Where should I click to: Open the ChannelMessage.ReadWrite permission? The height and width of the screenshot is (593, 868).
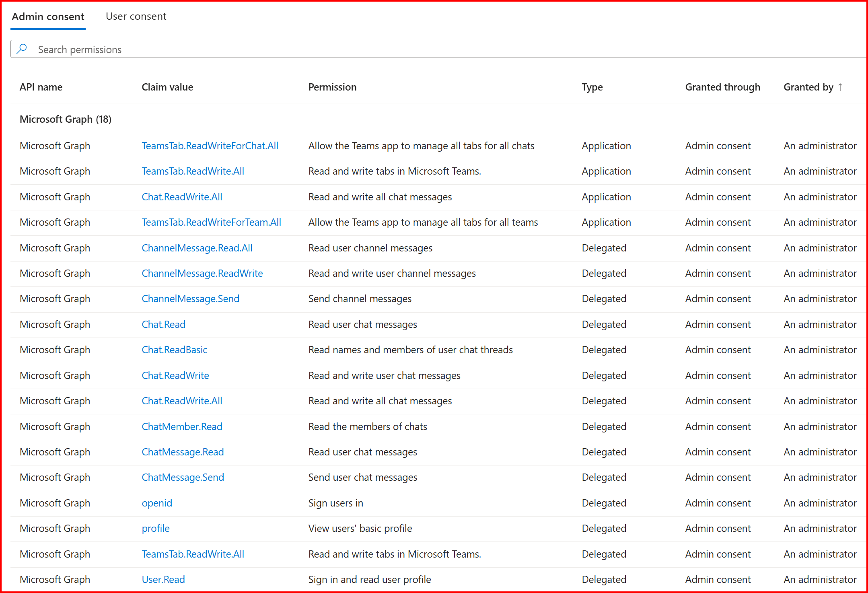click(202, 273)
